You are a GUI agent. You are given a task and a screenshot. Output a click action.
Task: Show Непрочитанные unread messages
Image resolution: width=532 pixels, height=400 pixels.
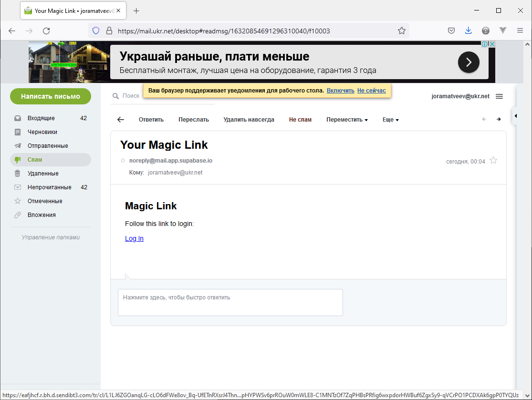coord(51,187)
